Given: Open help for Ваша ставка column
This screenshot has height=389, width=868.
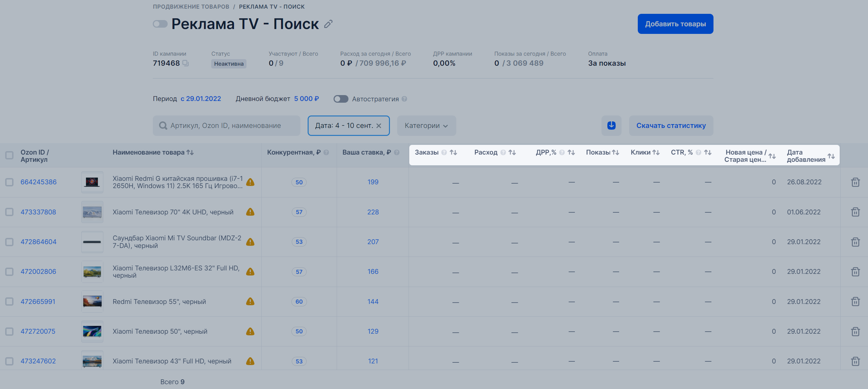Looking at the screenshot, I should tap(397, 152).
